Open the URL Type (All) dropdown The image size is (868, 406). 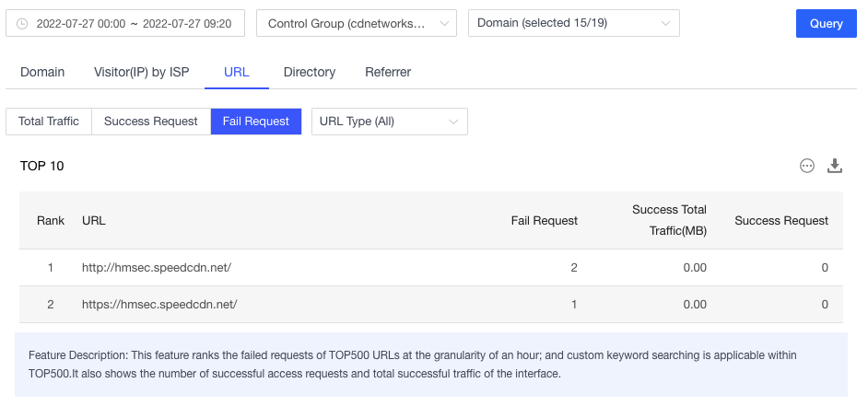coord(389,122)
